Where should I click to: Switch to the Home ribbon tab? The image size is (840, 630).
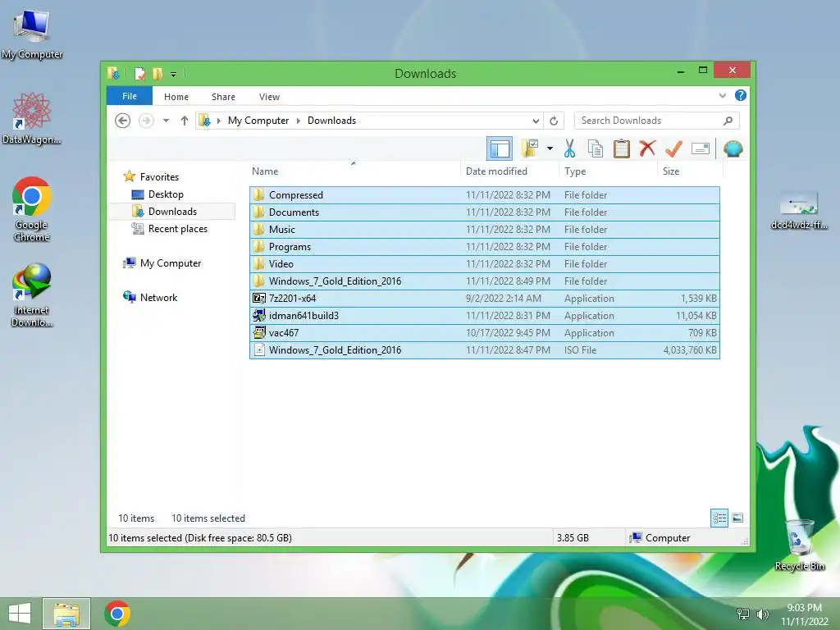click(176, 97)
